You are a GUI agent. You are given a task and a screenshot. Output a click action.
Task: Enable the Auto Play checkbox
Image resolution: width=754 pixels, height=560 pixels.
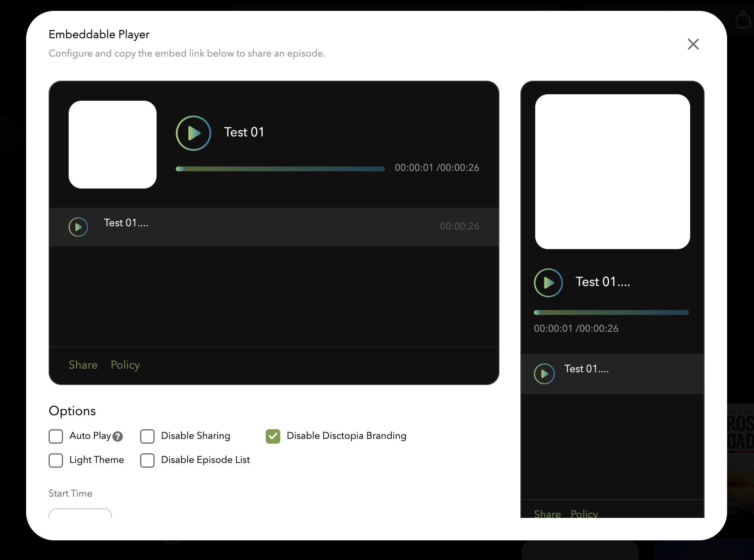[56, 436]
